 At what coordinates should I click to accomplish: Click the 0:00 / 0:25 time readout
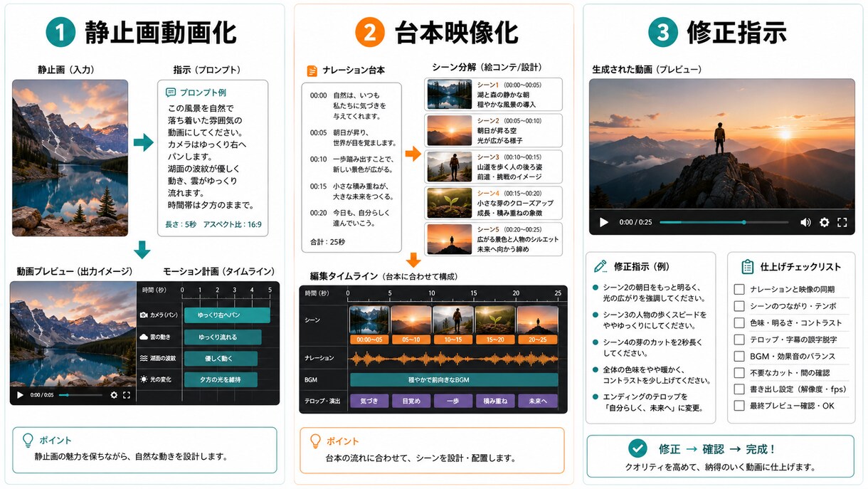[x=635, y=222]
